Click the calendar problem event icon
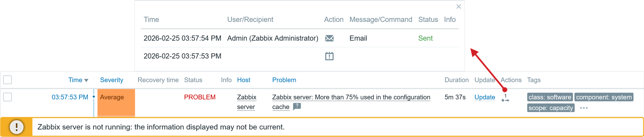 coord(329,56)
